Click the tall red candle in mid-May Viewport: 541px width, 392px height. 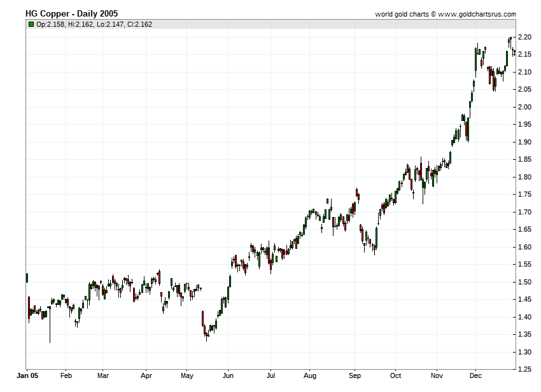[202, 318]
